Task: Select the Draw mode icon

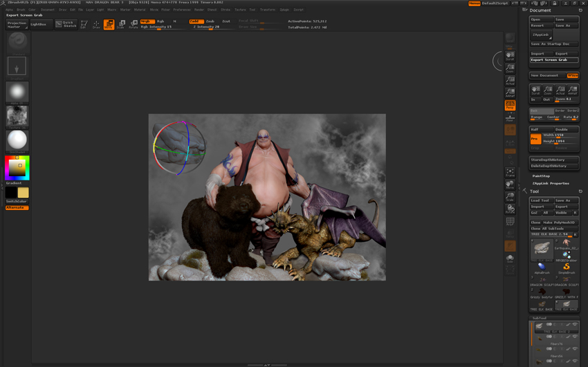Action: [x=96, y=24]
